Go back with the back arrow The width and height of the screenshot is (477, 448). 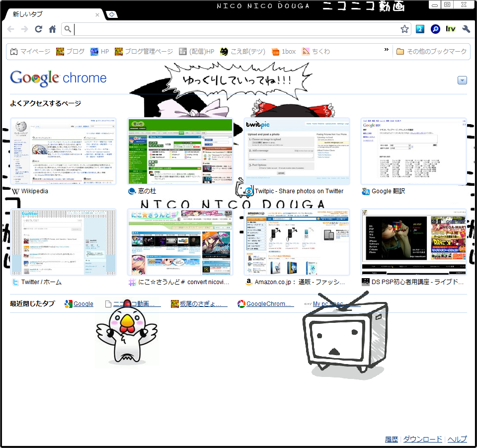point(10,29)
